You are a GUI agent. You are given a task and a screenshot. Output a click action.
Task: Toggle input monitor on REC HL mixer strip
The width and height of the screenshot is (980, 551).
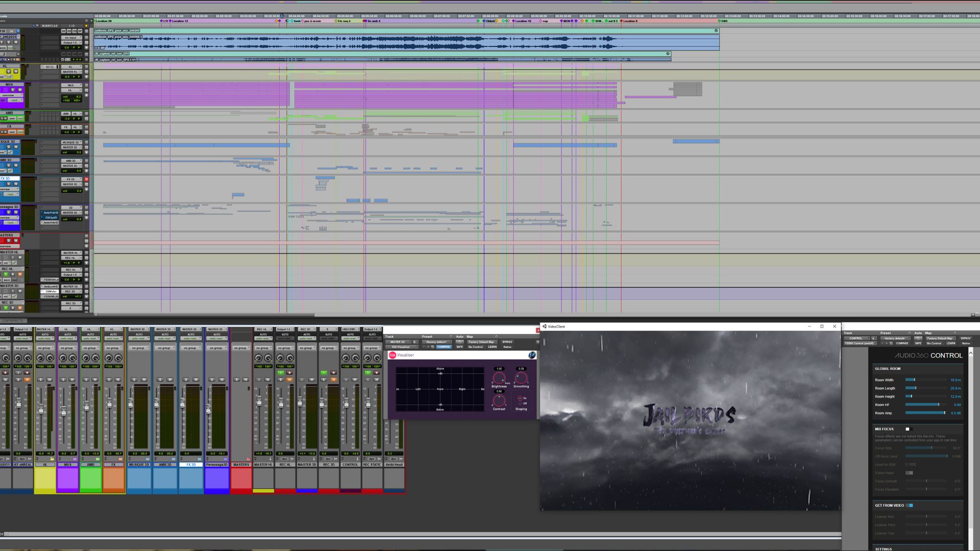(x=281, y=372)
